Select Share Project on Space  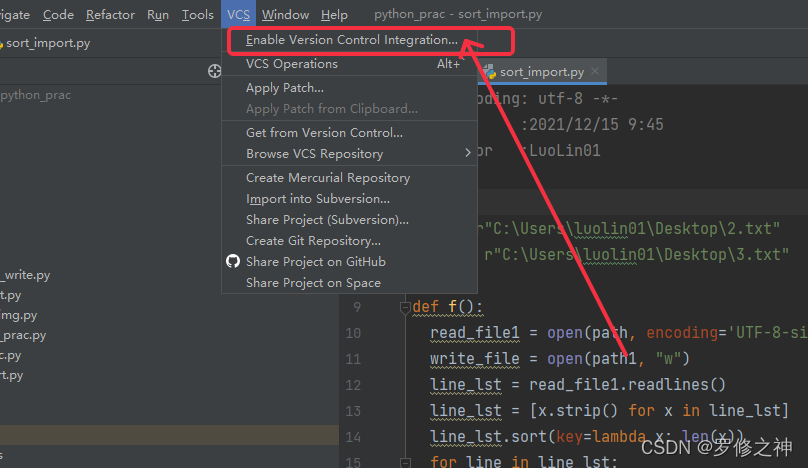tap(349, 282)
